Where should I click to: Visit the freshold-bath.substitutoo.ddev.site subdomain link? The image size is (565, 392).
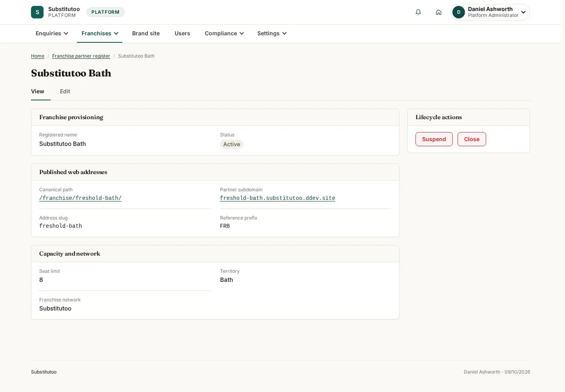tap(278, 198)
